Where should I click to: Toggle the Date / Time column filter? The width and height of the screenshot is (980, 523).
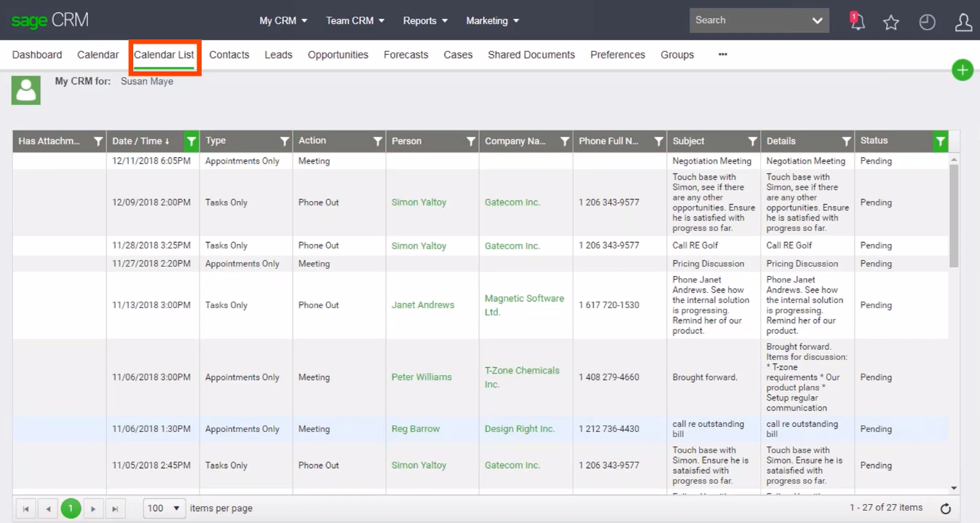pos(191,141)
